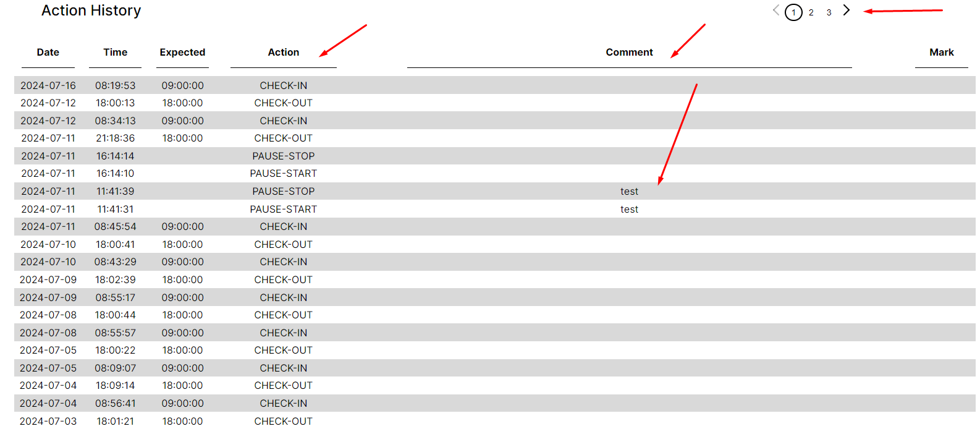The image size is (980, 434).
Task: Click the previous page left chevron
Action: [x=776, y=11]
